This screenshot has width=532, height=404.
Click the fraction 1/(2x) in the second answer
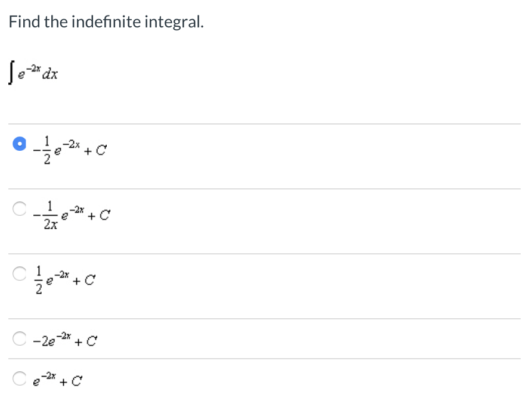[51, 215]
